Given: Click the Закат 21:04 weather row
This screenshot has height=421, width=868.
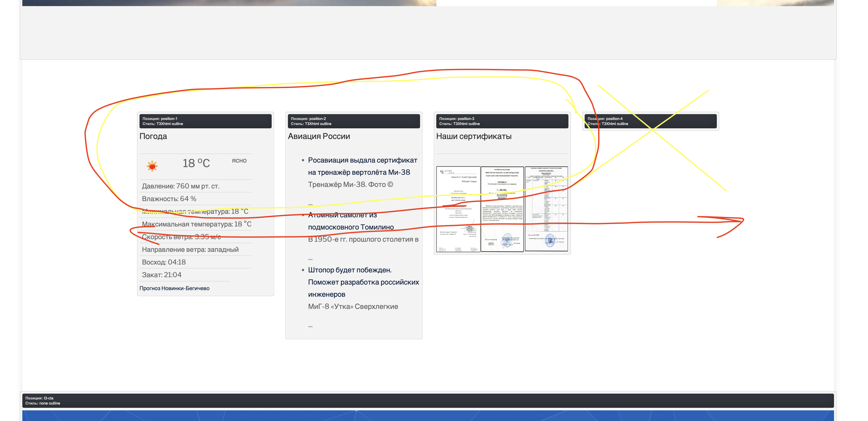Looking at the screenshot, I should (x=162, y=275).
